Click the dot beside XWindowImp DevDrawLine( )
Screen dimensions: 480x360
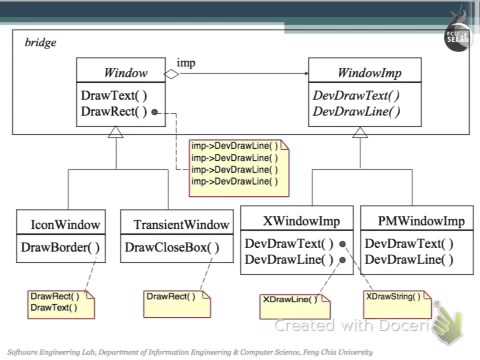point(342,260)
